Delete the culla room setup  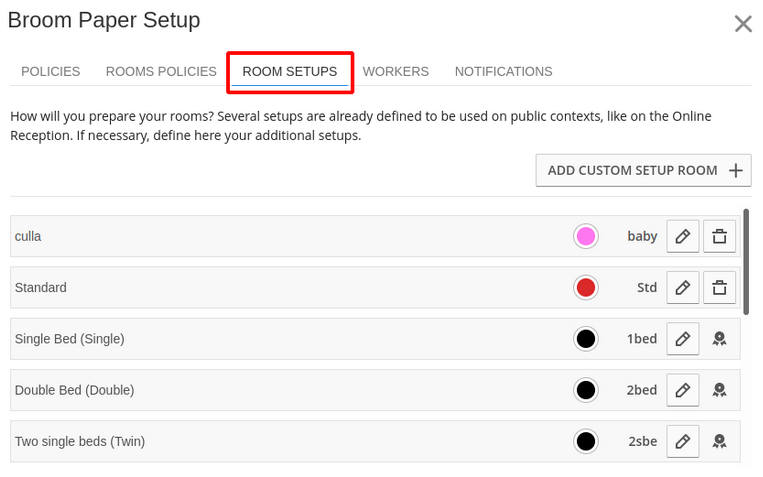coord(718,236)
